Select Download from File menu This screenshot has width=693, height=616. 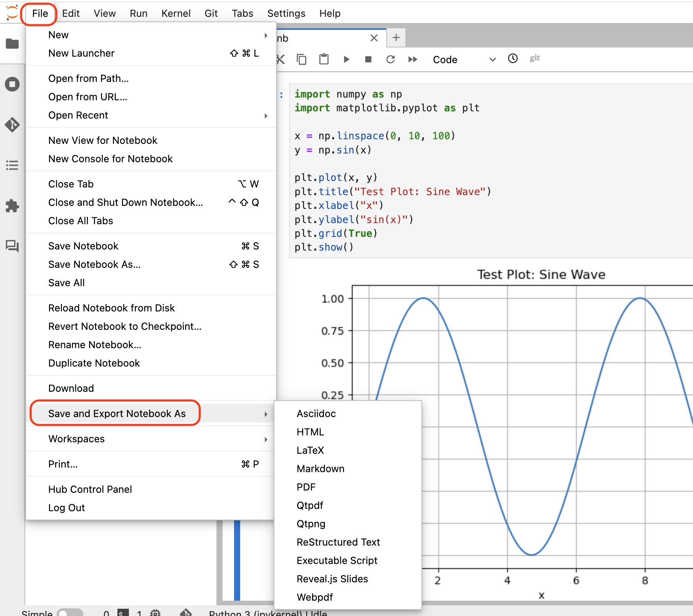click(151, 388)
